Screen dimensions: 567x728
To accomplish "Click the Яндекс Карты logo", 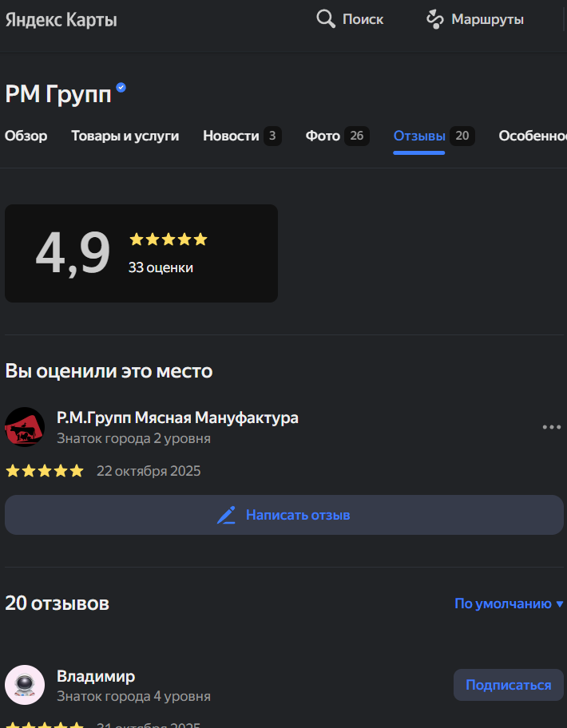I will pos(61,20).
